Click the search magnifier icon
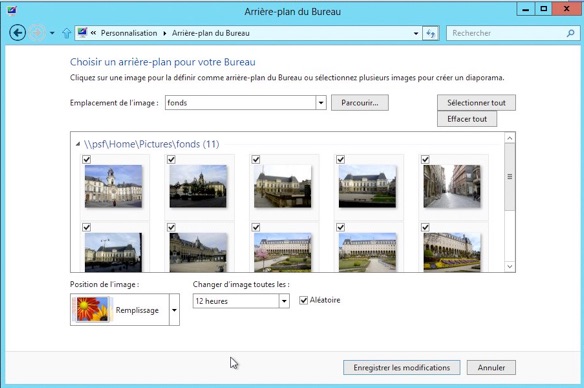The height and width of the screenshot is (388, 584). click(570, 33)
